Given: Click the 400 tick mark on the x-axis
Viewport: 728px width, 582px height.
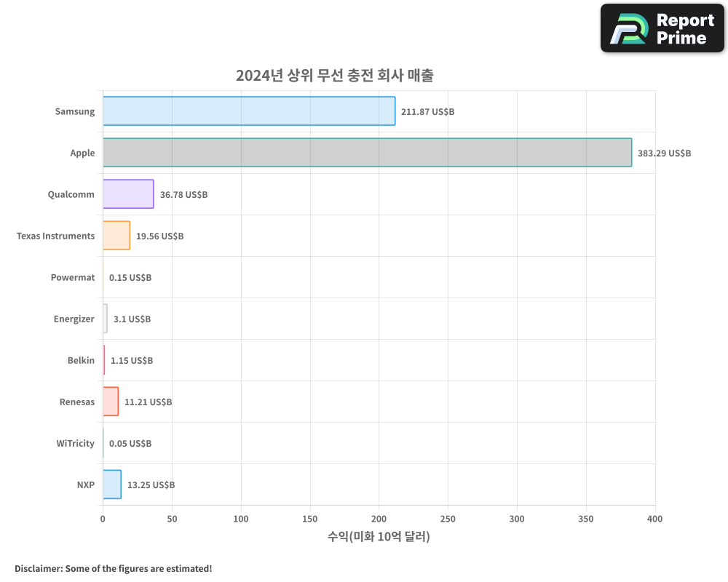Looking at the screenshot, I should coord(654,519).
